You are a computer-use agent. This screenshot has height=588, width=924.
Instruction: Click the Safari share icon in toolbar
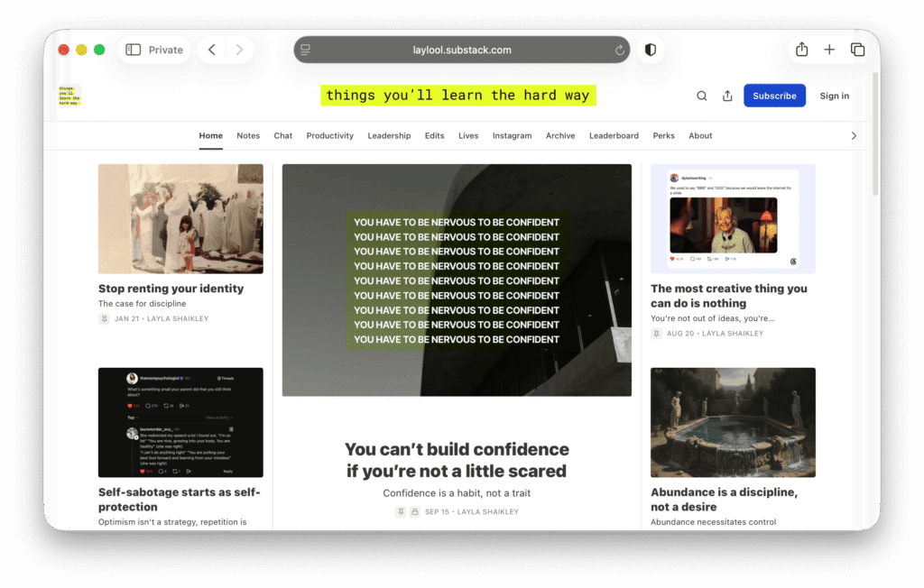pyautogui.click(x=801, y=50)
